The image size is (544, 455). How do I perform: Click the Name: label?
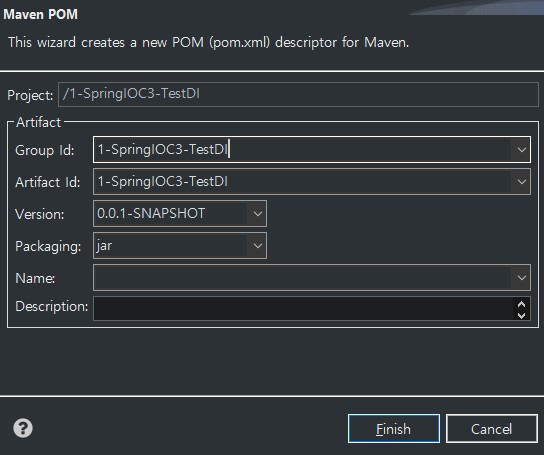point(35,278)
